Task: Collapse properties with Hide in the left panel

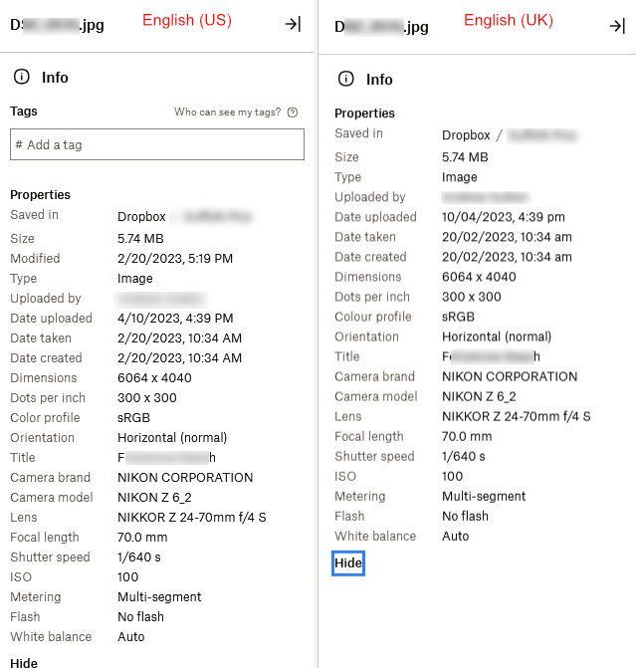Action: tap(24, 663)
